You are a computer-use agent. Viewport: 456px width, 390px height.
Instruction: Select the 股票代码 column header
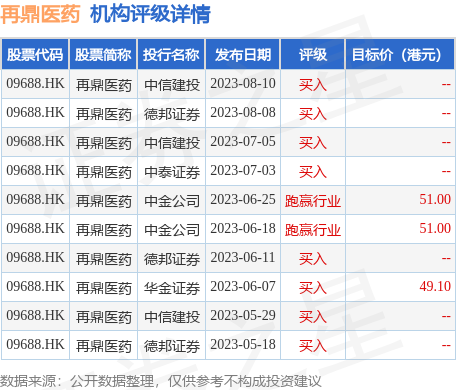click(x=35, y=54)
